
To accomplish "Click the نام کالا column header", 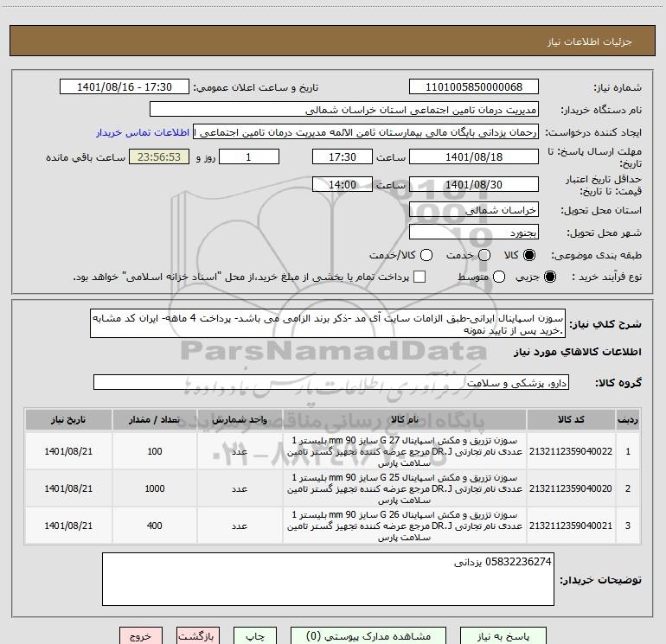I will [x=405, y=420].
